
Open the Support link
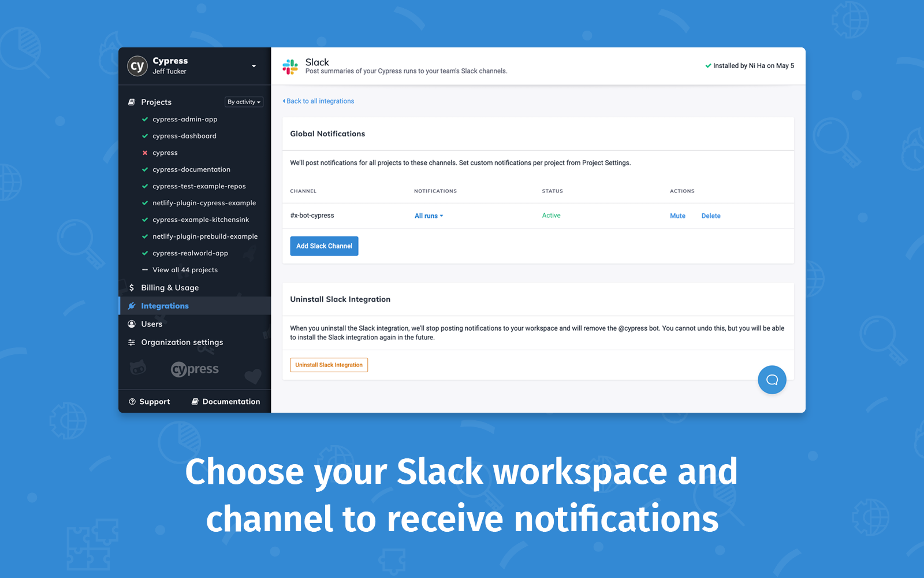click(x=155, y=402)
